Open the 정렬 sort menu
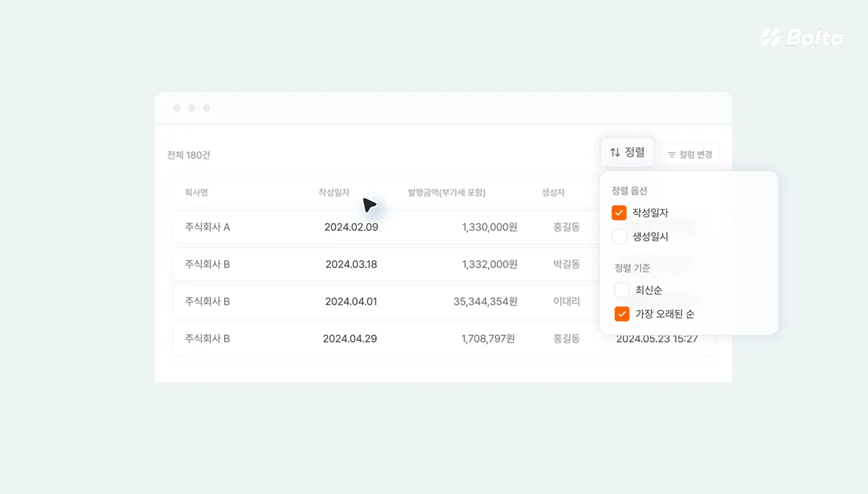The image size is (868, 494). point(627,152)
